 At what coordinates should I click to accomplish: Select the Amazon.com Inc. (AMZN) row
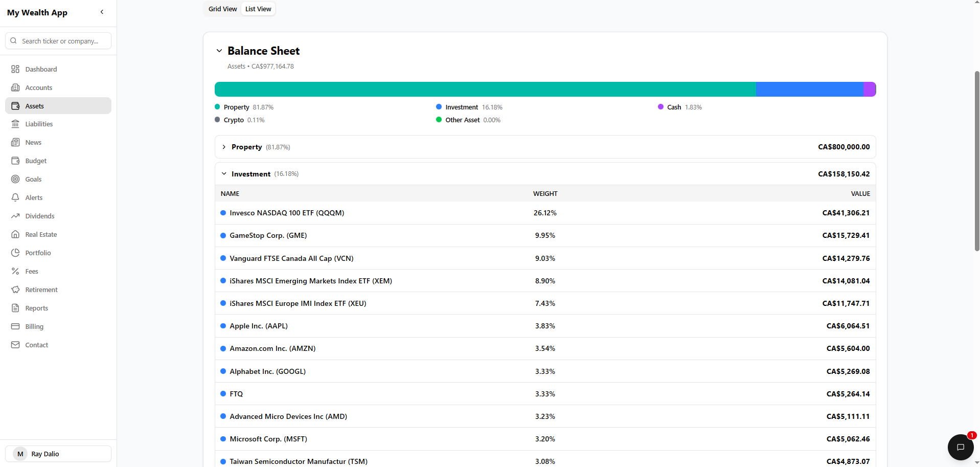tap(545, 348)
